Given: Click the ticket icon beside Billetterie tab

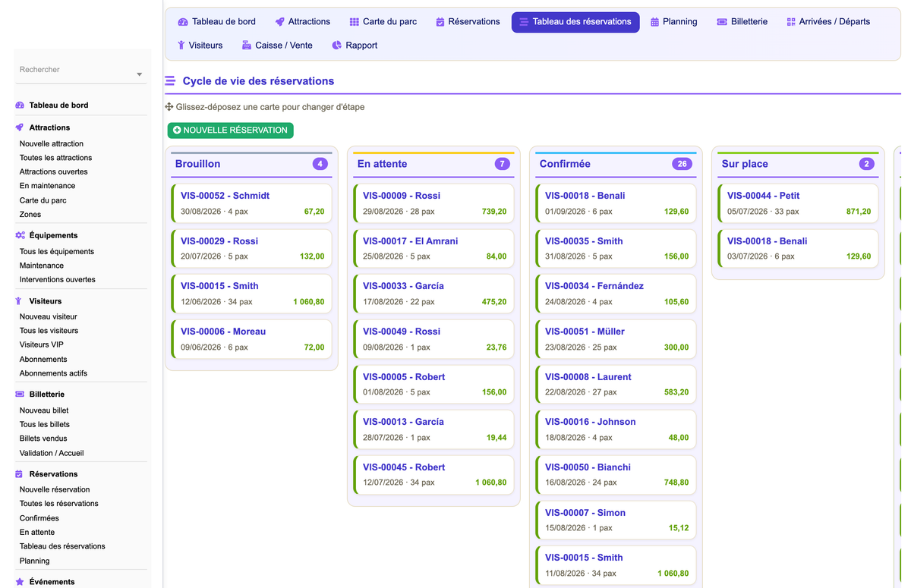Looking at the screenshot, I should 722,22.
